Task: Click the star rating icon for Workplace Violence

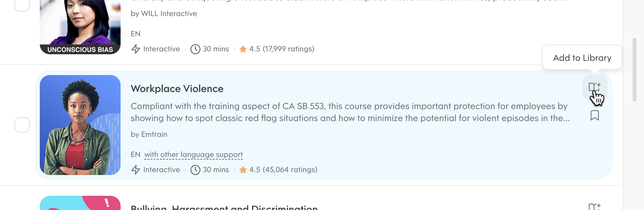Action: click(x=243, y=170)
